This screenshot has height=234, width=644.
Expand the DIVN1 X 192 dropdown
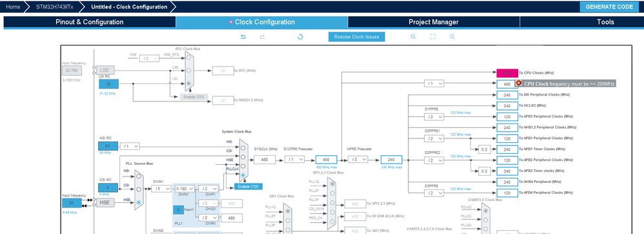click(185, 189)
